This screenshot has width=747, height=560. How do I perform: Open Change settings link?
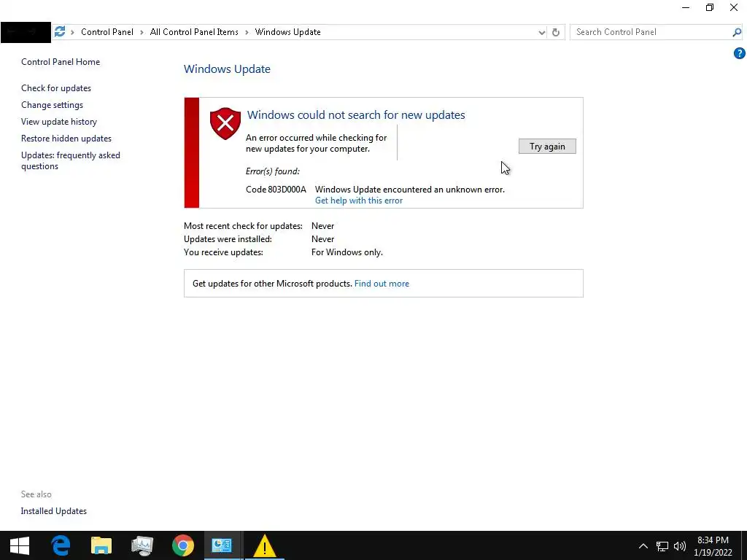(52, 105)
